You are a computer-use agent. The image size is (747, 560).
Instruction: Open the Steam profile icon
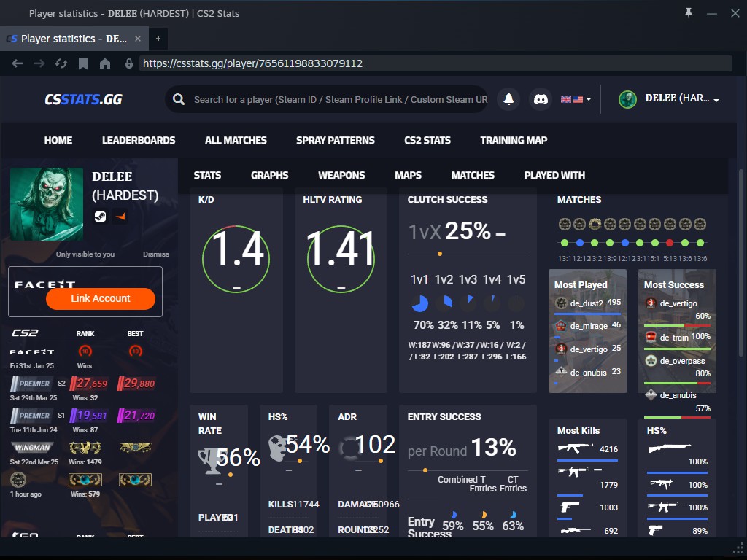click(100, 216)
